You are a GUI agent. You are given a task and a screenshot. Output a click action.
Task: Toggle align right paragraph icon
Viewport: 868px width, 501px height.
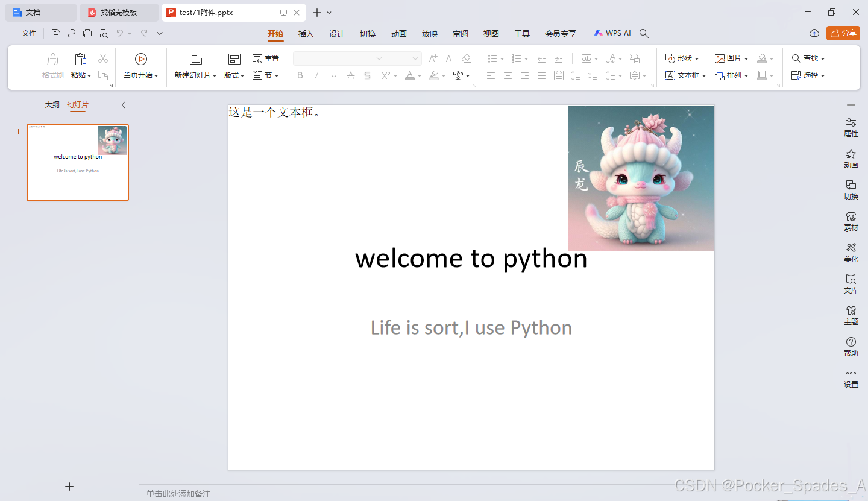[524, 75]
